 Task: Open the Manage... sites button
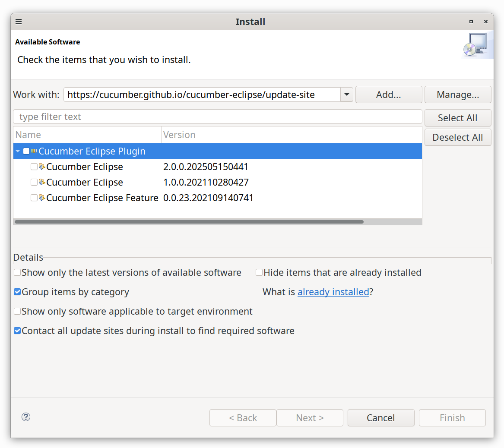click(458, 95)
